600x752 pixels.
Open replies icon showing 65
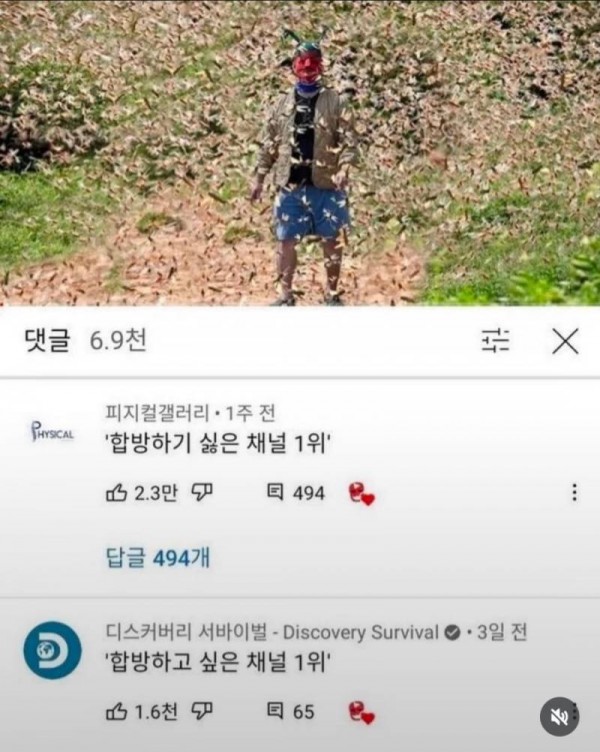(x=275, y=711)
